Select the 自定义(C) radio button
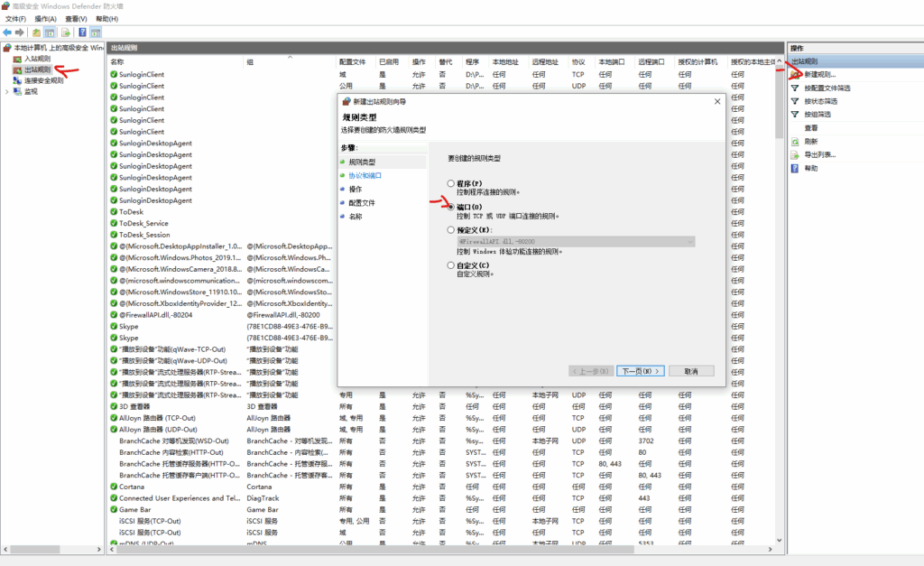924x566 pixels. coord(451,265)
